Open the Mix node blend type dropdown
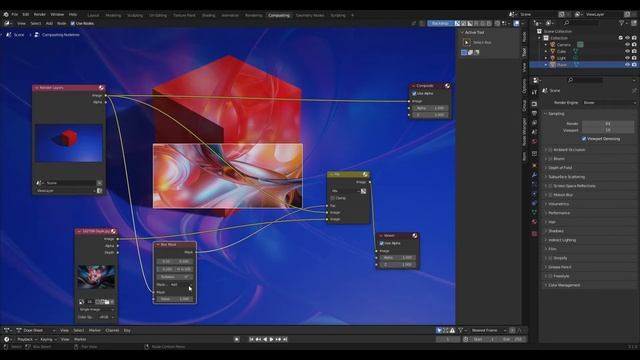Screen dimensions: 640x360 coord(345,191)
